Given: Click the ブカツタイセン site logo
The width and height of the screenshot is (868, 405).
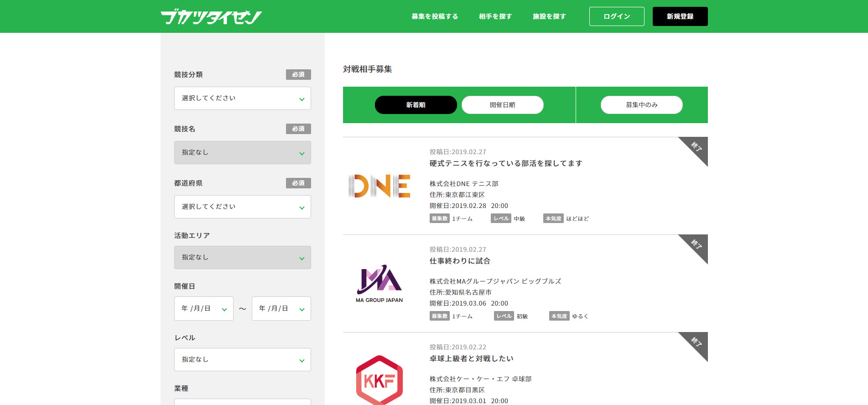Looking at the screenshot, I should point(211,17).
